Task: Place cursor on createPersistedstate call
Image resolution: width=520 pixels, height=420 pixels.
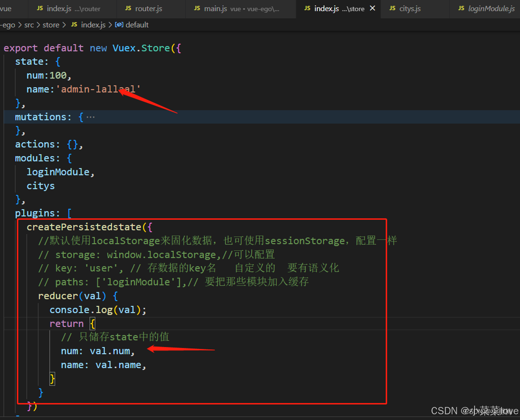Action: 84,227
